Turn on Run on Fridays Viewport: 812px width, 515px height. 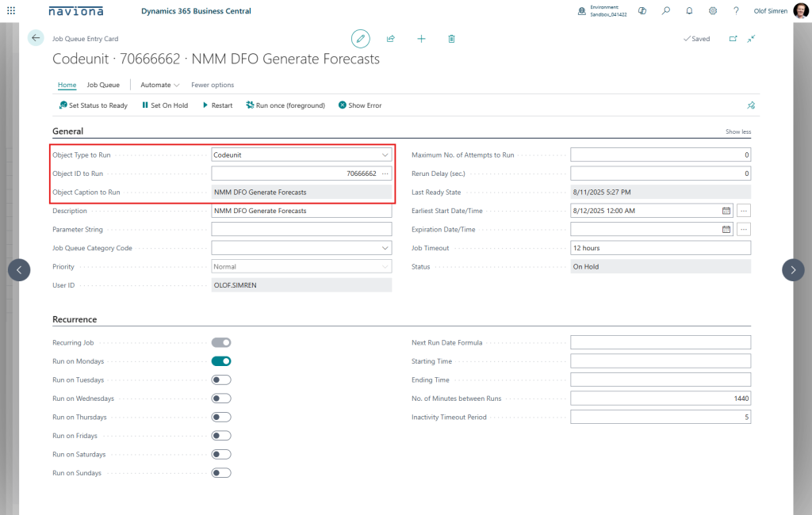click(221, 436)
